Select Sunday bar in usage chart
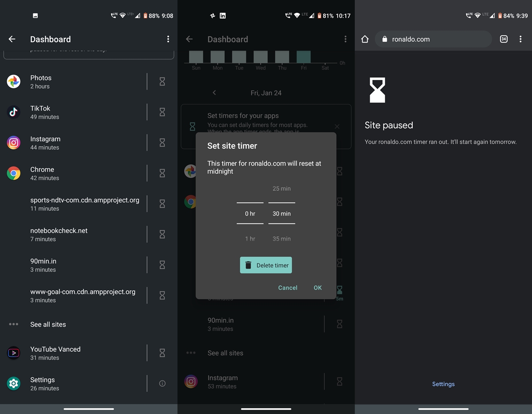Image resolution: width=532 pixels, height=414 pixels. click(196, 57)
